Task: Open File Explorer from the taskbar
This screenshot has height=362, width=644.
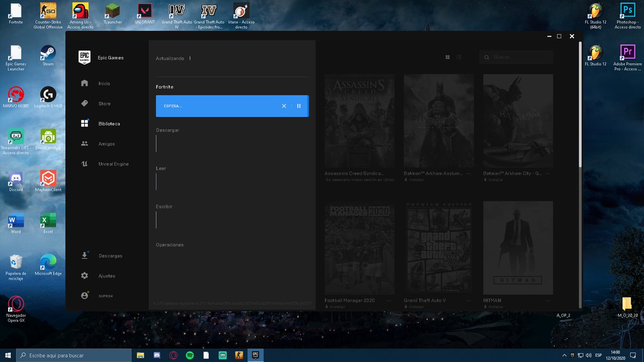Action: point(141,355)
